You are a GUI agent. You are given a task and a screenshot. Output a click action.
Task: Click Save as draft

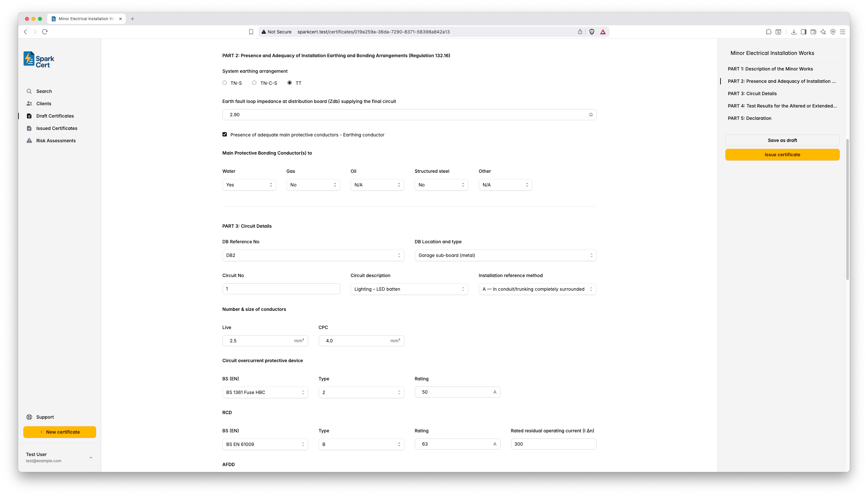[782, 140]
